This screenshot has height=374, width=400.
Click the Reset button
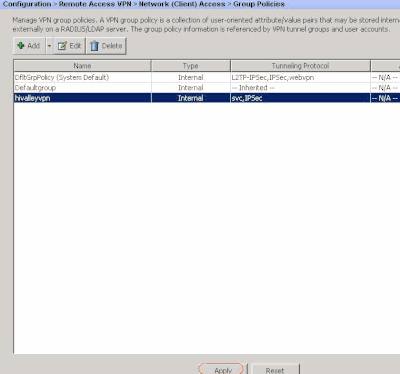(275, 369)
